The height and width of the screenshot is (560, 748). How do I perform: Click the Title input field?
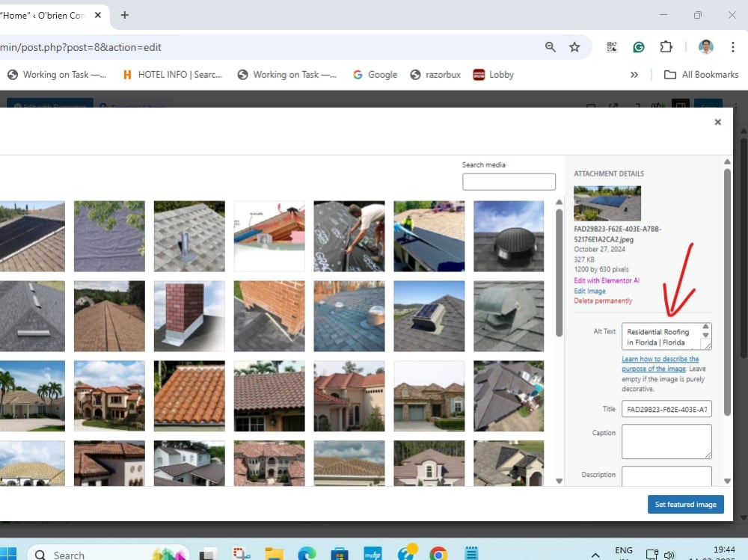(666, 409)
